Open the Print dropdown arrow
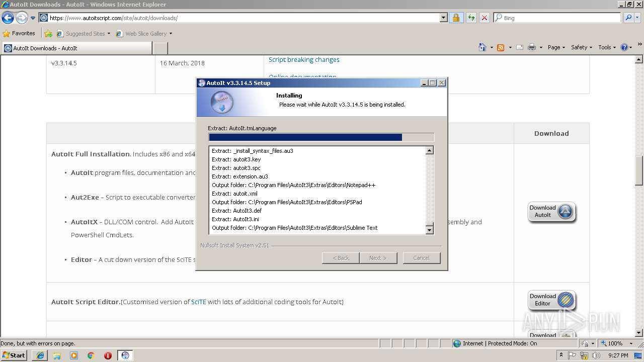644x362 pixels. 541,47
